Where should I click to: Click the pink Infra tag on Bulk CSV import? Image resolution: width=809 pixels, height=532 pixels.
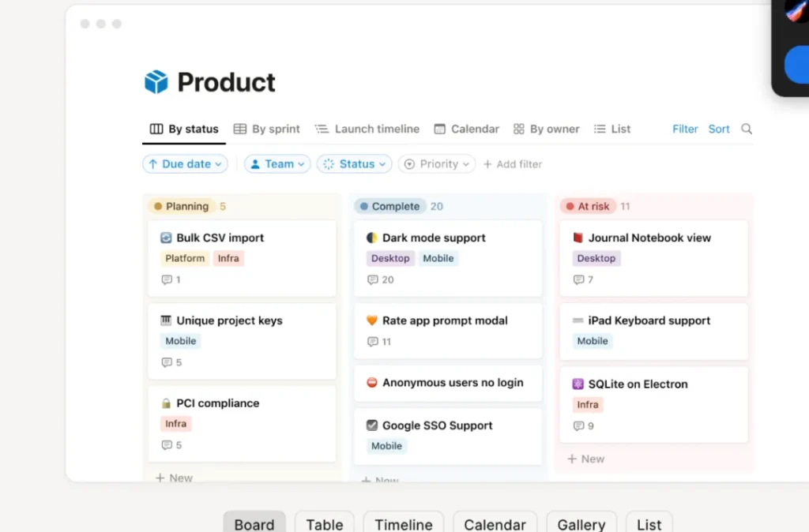coord(228,258)
